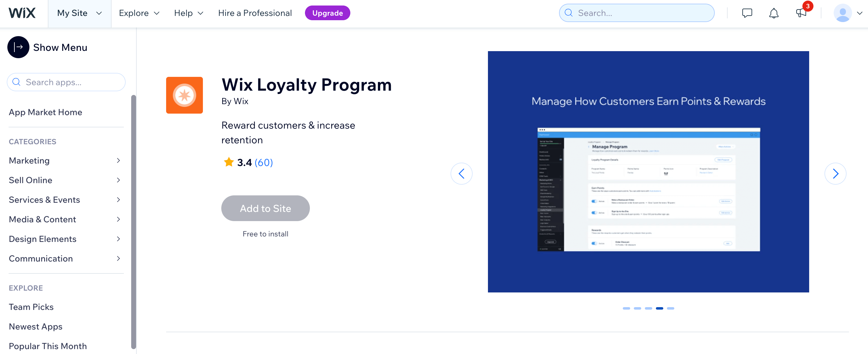868x354 pixels.
Task: Click the user profile avatar
Action: pyautogui.click(x=842, y=13)
